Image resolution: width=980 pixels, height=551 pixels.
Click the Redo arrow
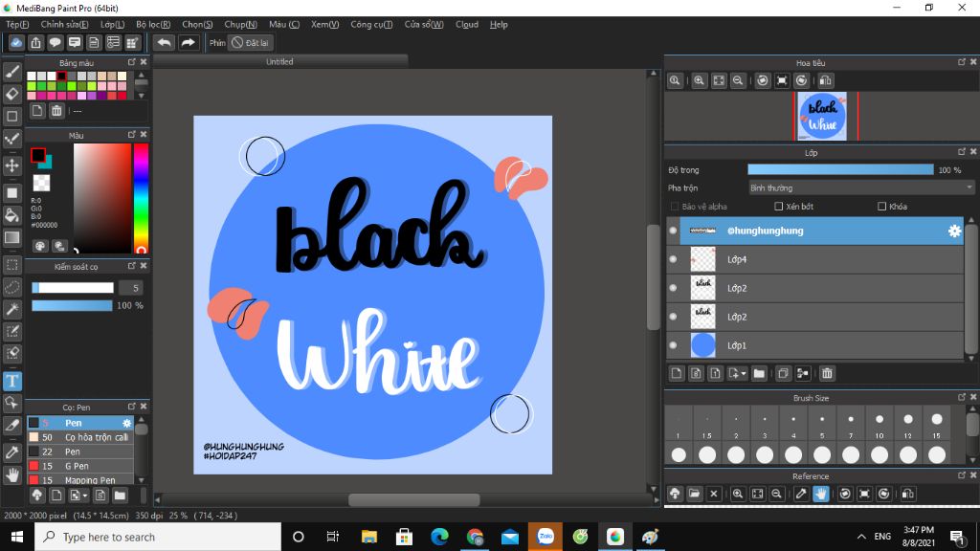point(188,42)
